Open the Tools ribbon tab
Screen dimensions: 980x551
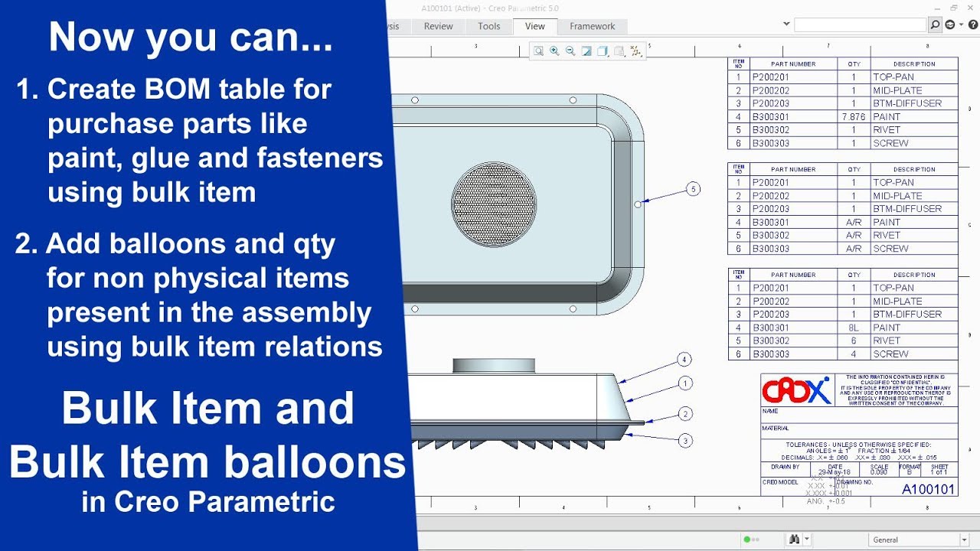click(488, 26)
